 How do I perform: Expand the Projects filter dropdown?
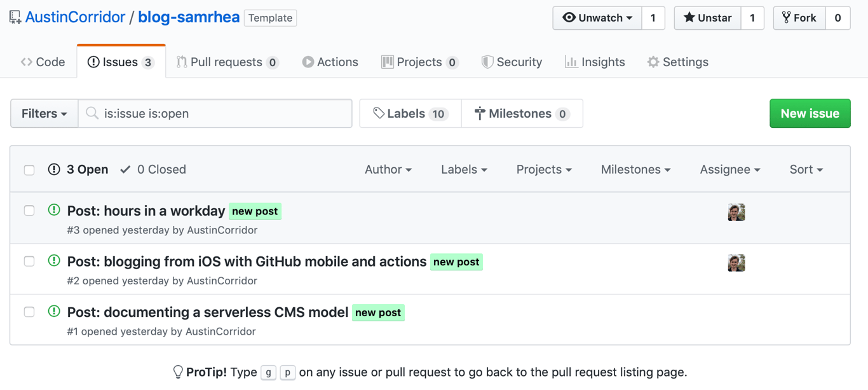pos(544,169)
